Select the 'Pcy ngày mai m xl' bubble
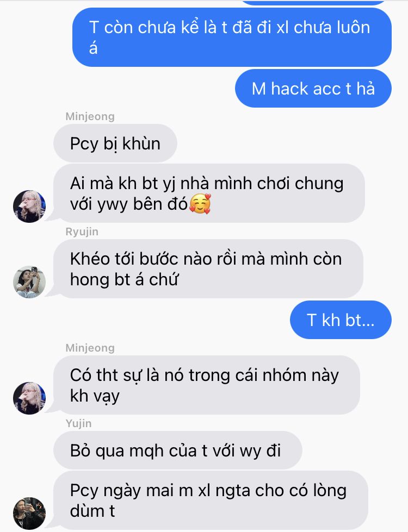The width and height of the screenshot is (408, 532). [211, 500]
